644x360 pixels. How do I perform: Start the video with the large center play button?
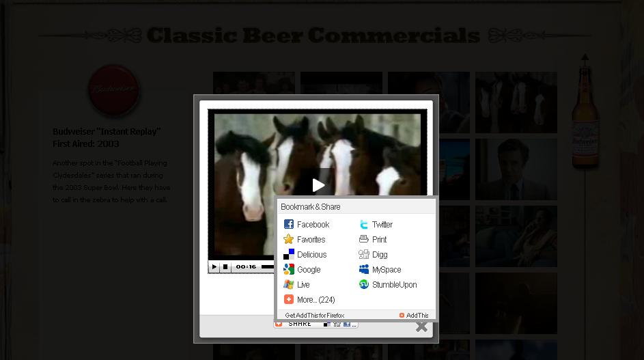tap(318, 185)
